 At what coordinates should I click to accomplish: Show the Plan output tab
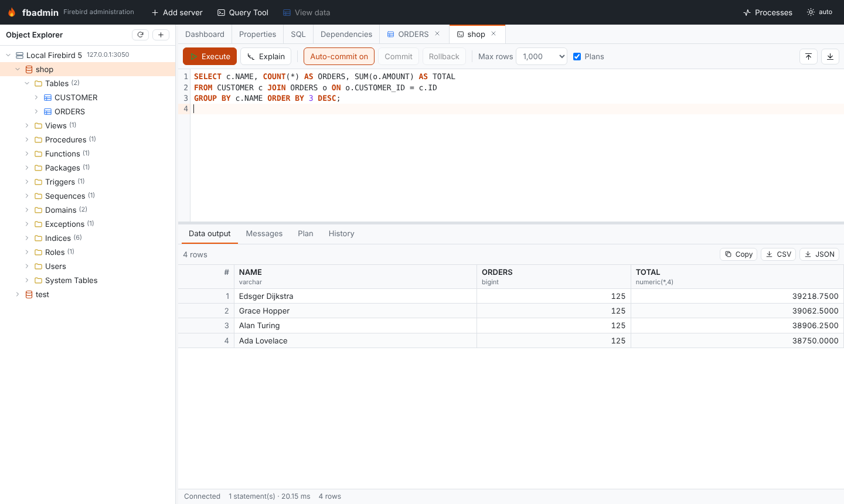pyautogui.click(x=305, y=233)
